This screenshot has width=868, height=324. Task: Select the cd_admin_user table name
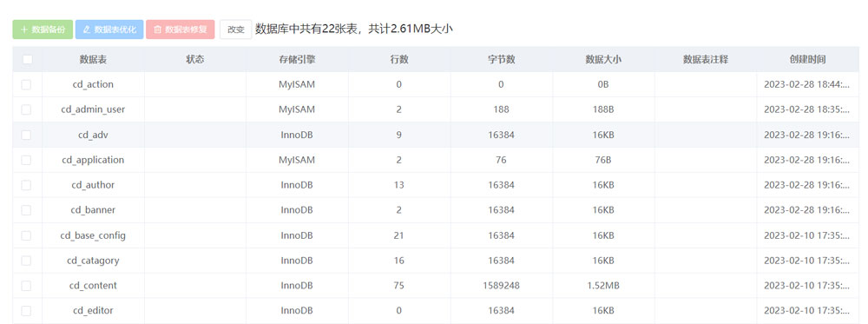[93, 109]
